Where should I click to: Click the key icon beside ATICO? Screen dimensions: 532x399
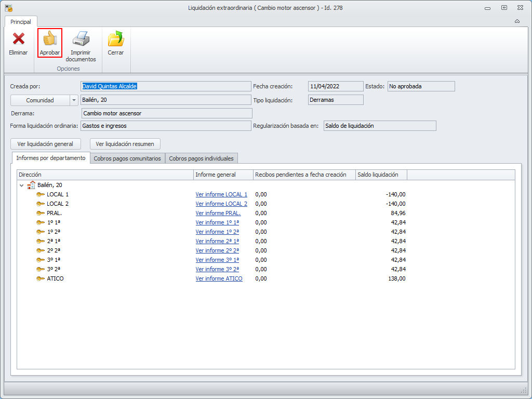[41, 278]
